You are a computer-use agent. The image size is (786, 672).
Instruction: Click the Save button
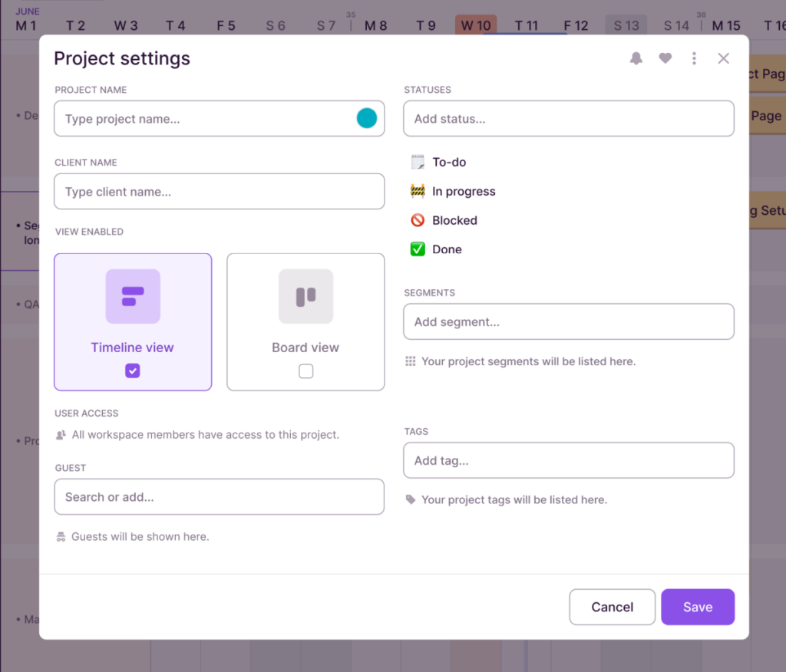coord(697,607)
